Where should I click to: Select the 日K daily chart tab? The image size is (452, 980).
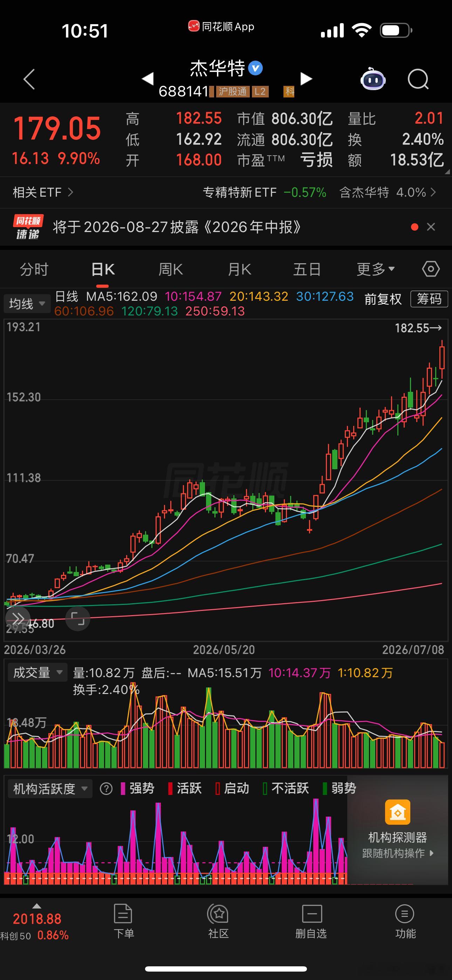coord(103,269)
